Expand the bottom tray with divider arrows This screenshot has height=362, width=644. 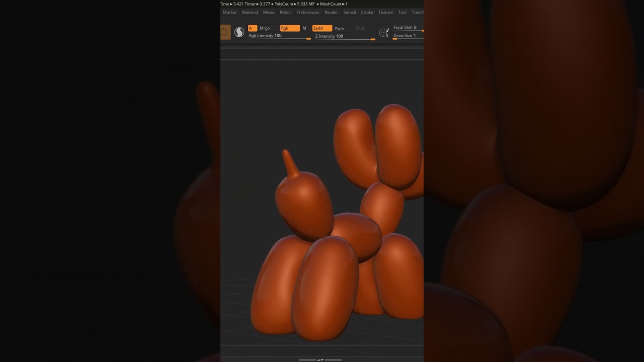[320, 359]
